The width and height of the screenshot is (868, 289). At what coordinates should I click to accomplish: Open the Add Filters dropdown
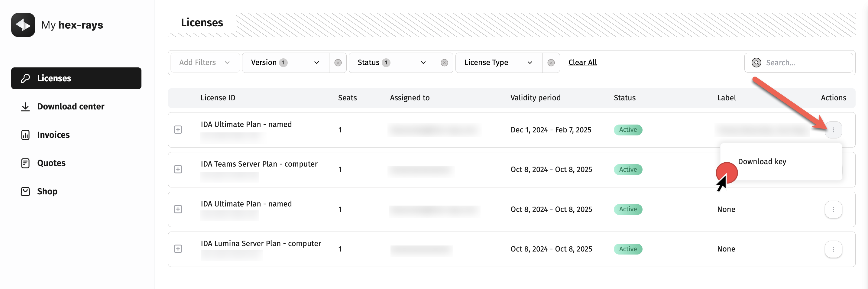pos(204,63)
